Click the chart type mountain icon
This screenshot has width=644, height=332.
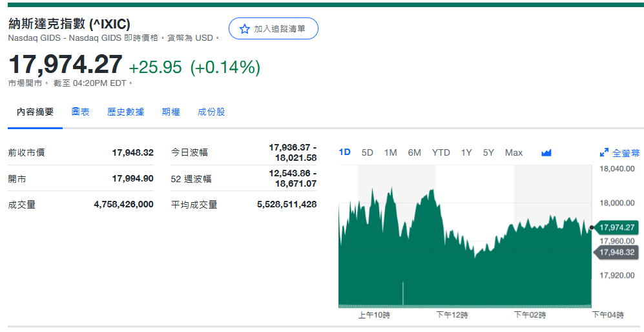546,153
